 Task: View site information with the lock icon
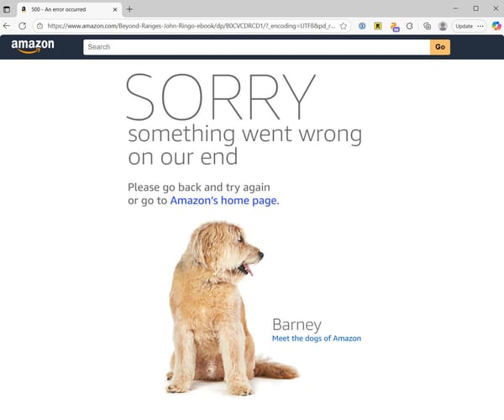pos(39,26)
